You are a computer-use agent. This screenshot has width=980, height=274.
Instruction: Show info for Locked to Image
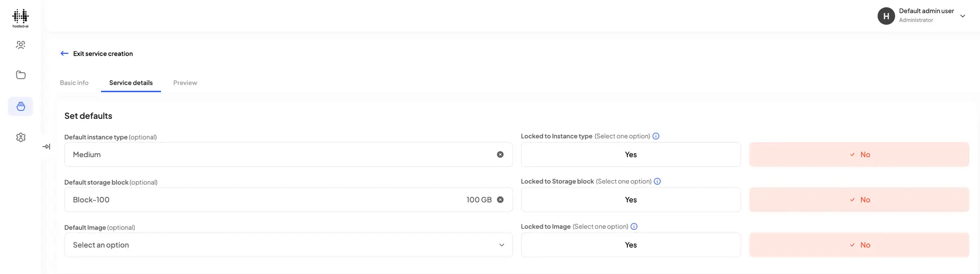[634, 227]
